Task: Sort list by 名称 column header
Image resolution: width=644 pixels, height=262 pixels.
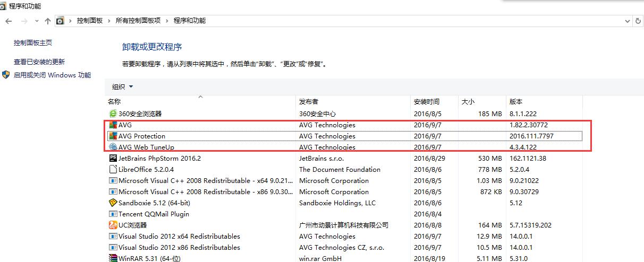Action: 200,101
